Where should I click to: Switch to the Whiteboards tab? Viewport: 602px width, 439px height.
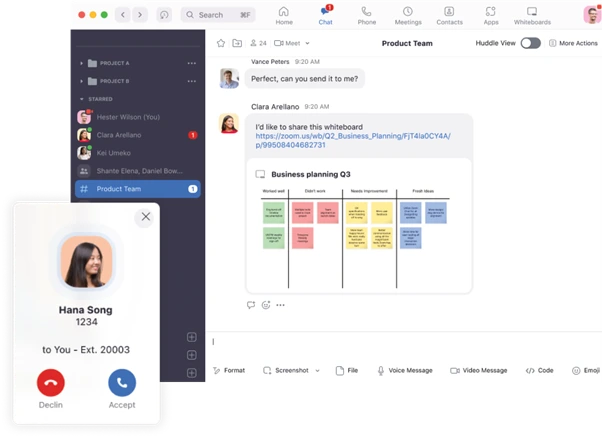pyautogui.click(x=532, y=15)
